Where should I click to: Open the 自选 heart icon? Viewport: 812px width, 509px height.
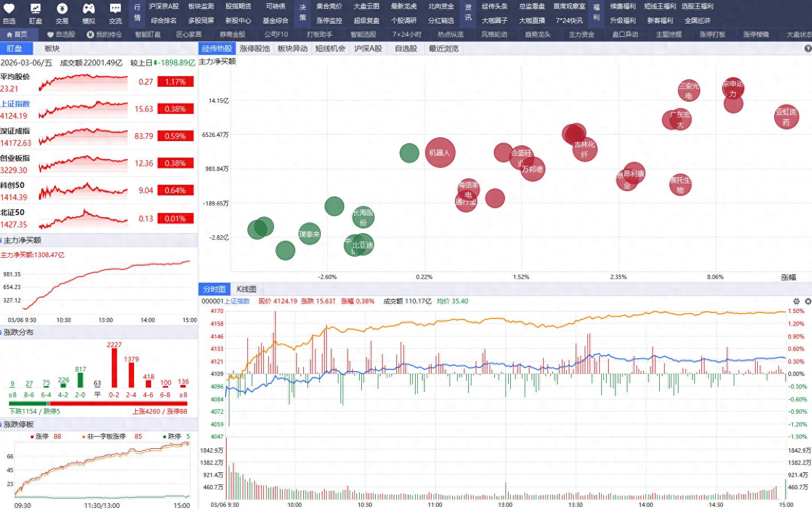tap(9, 9)
